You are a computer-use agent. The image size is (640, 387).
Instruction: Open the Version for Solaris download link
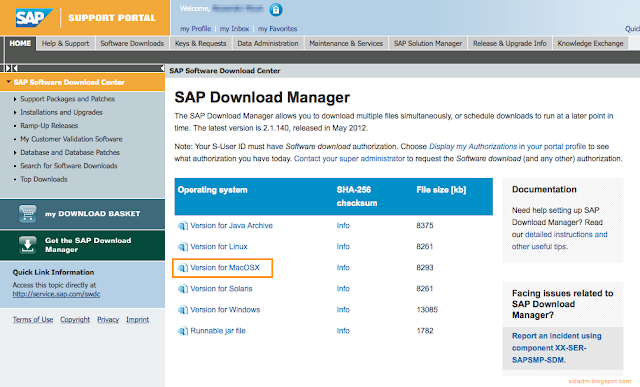(221, 289)
